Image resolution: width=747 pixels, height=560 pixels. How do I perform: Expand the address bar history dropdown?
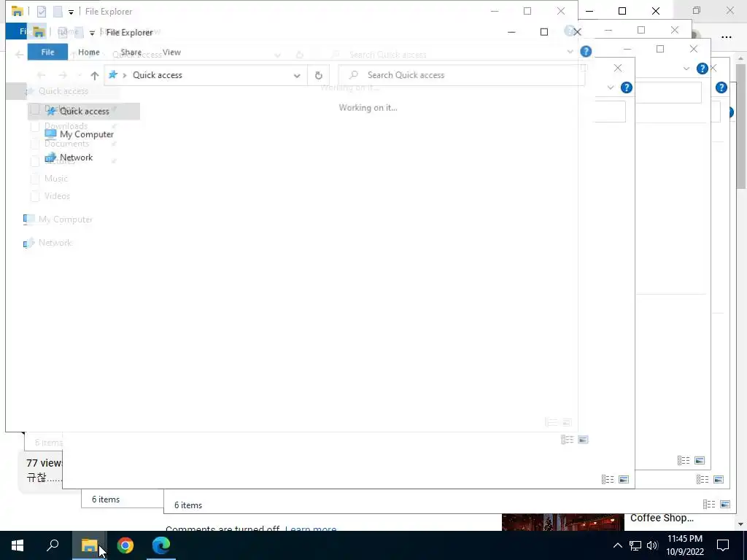pos(297,75)
